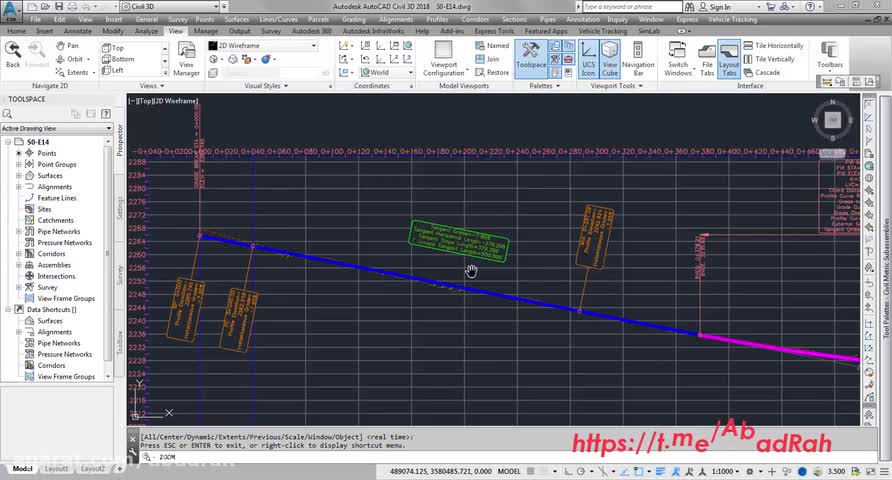This screenshot has width=892, height=480.
Task: Open the Home ribbon tab
Action: (16, 31)
